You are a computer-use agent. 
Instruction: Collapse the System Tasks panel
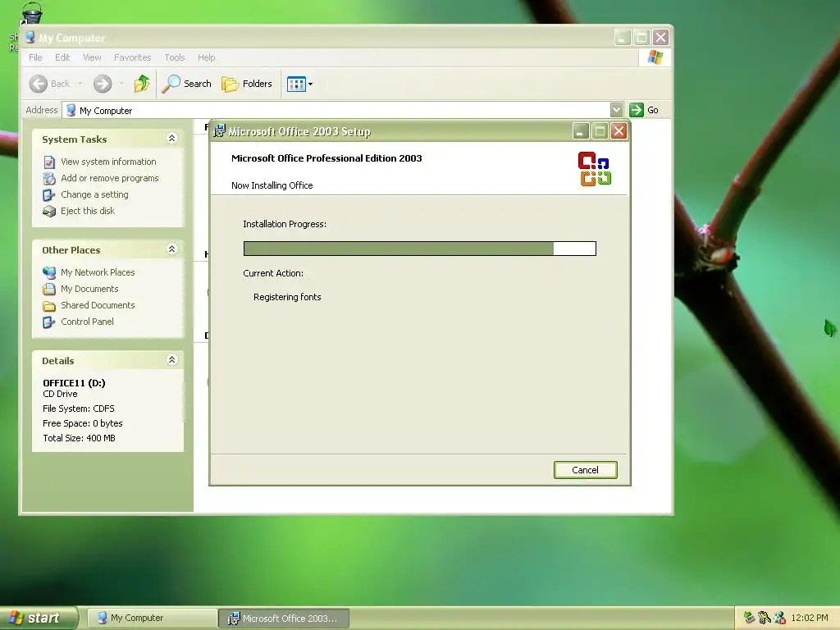(171, 138)
